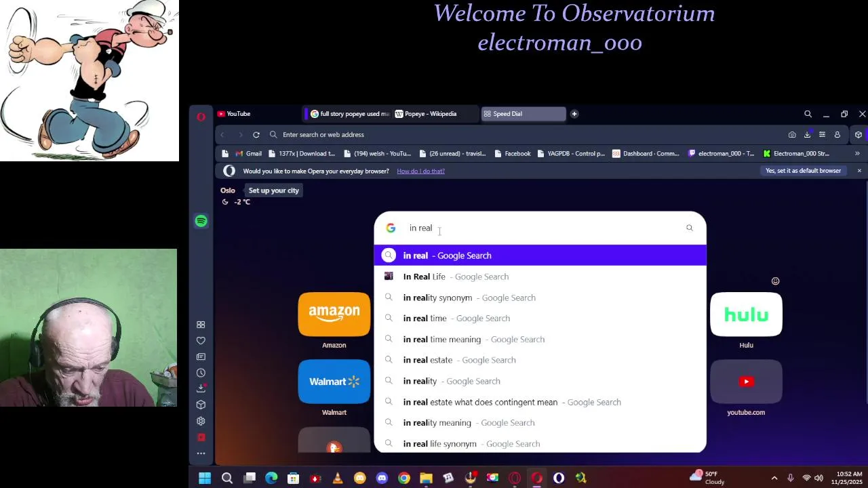
Task: Open the toolbar downloads icon
Action: [x=807, y=135]
